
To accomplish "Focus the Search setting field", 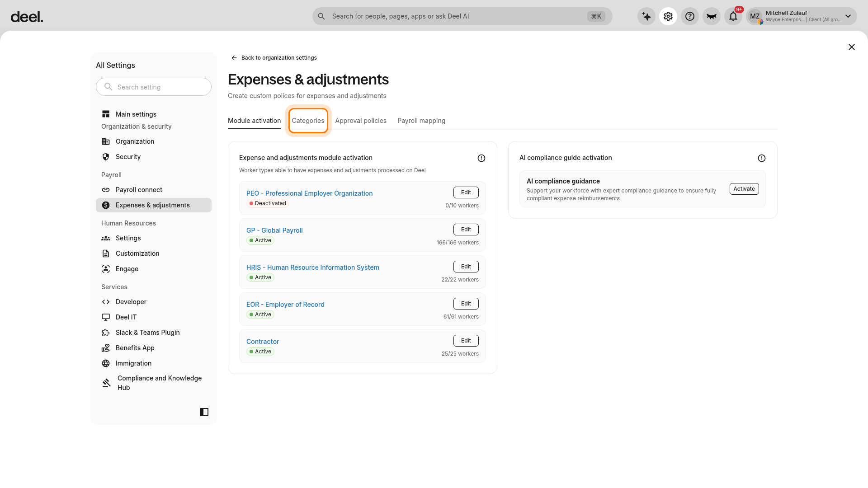I will [x=154, y=87].
